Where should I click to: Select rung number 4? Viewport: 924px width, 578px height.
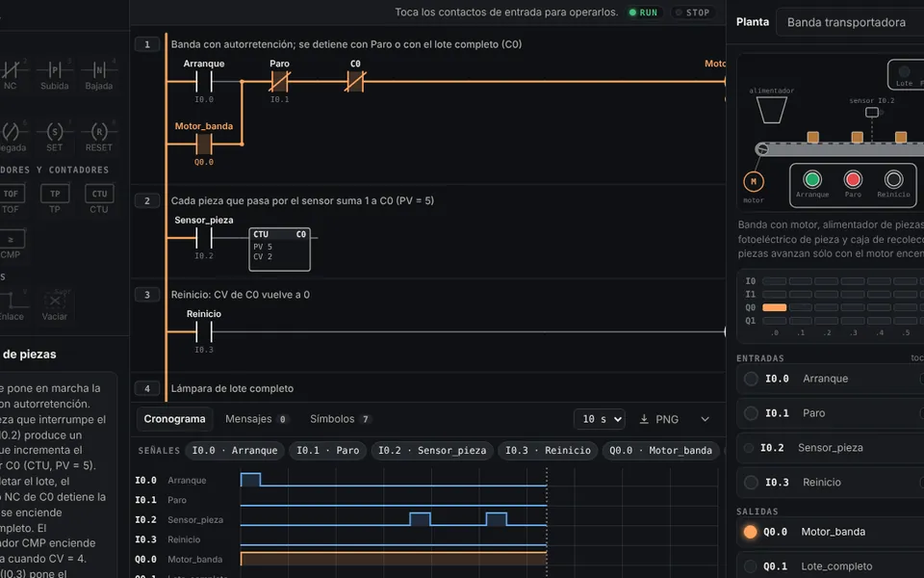tap(147, 388)
